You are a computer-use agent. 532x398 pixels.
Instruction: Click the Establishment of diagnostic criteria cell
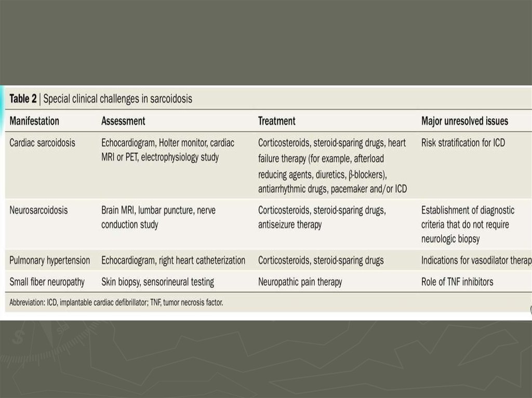(468, 225)
